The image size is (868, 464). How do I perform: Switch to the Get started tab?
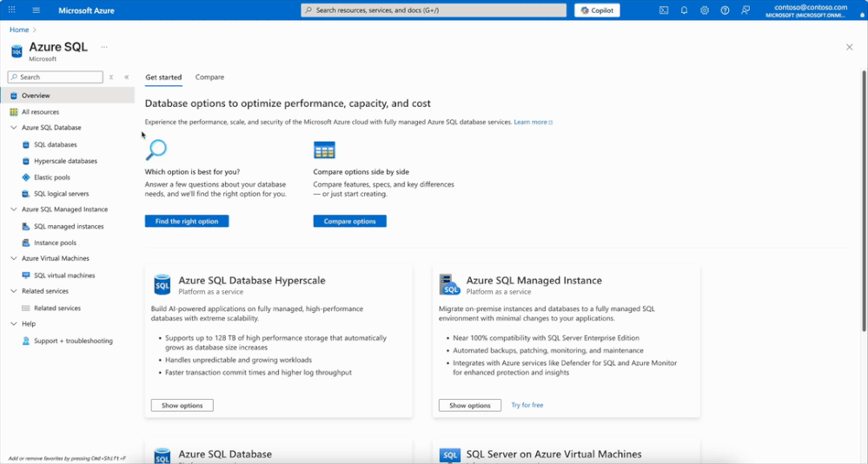(163, 77)
